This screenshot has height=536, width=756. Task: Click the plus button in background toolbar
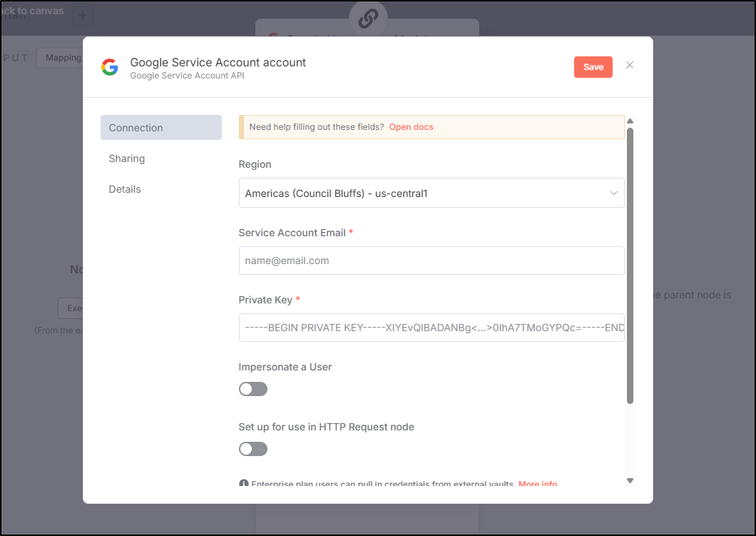83,15
